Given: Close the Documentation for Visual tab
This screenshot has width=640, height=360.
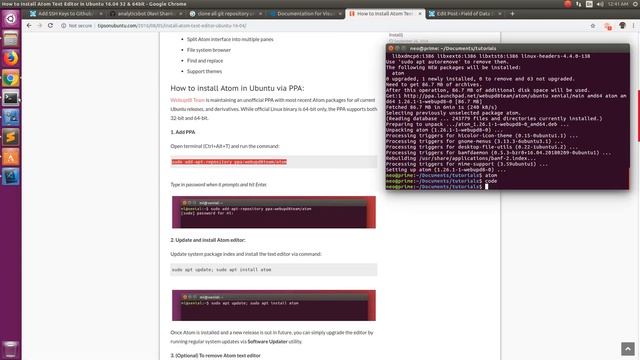Looking at the screenshot, I should (x=340, y=13).
